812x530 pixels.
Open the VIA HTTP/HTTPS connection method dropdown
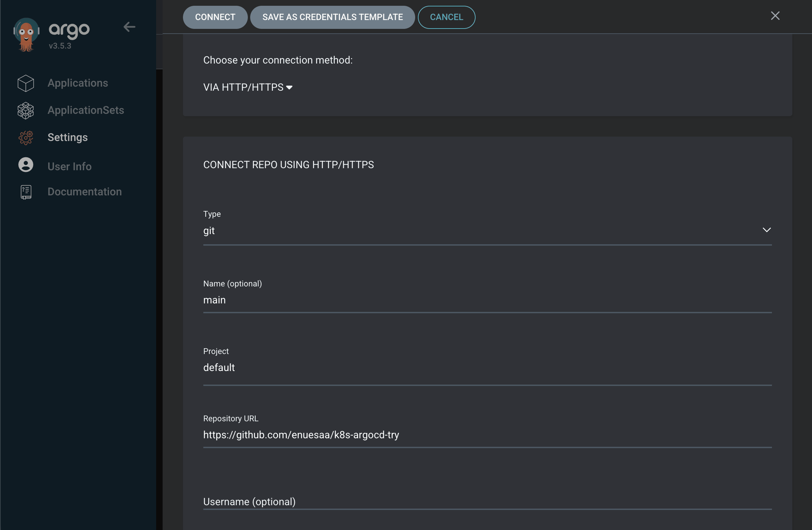(248, 87)
